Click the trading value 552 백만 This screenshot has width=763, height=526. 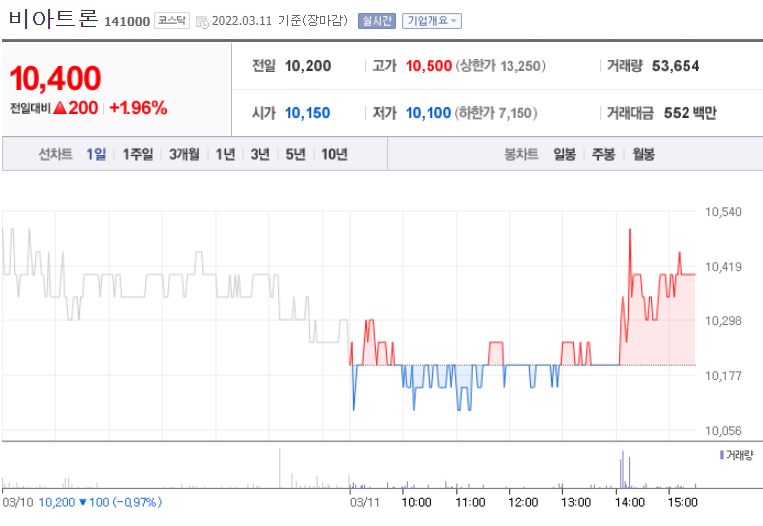[x=690, y=113]
